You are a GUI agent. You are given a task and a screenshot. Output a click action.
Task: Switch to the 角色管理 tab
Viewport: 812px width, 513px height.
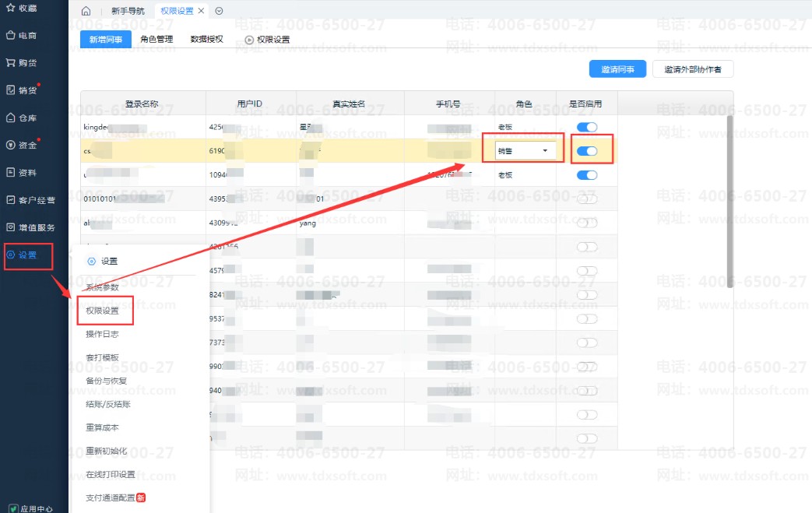pos(156,39)
